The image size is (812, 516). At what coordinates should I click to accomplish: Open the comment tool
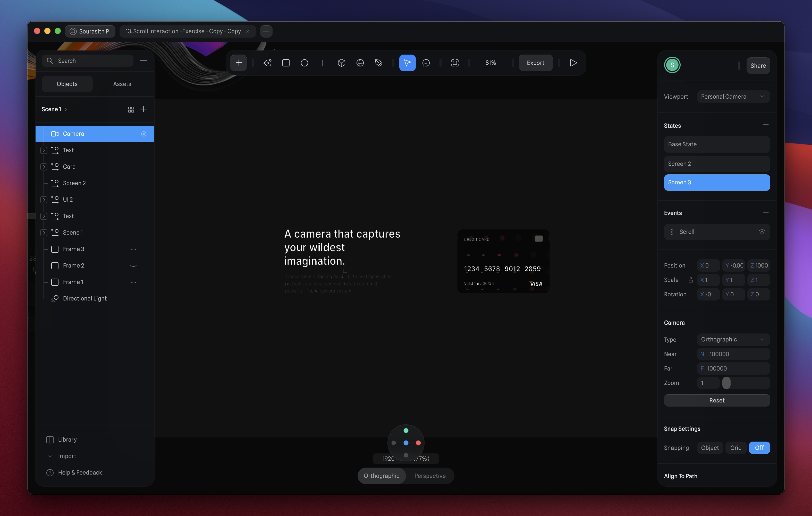coord(426,63)
